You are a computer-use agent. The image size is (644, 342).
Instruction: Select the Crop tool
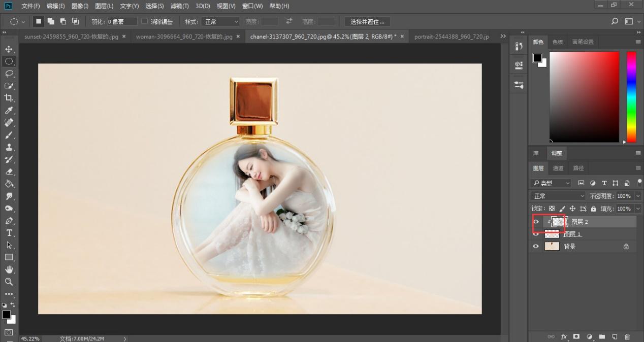[9, 98]
